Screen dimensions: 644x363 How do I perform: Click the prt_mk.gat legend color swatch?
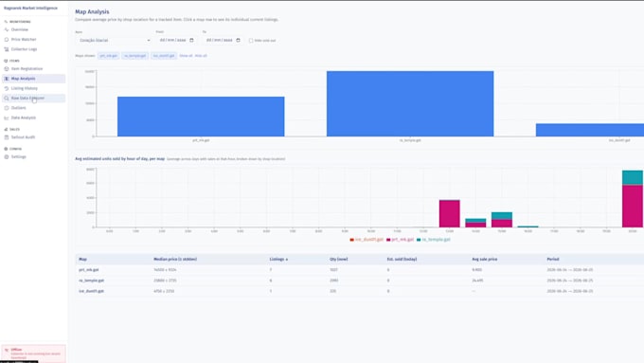(x=388, y=240)
